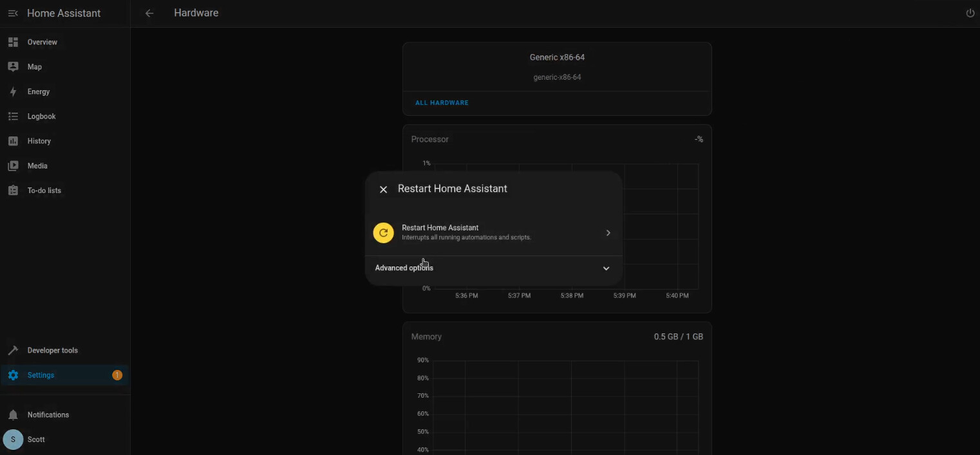Open the Developer tools hammer icon

13,351
